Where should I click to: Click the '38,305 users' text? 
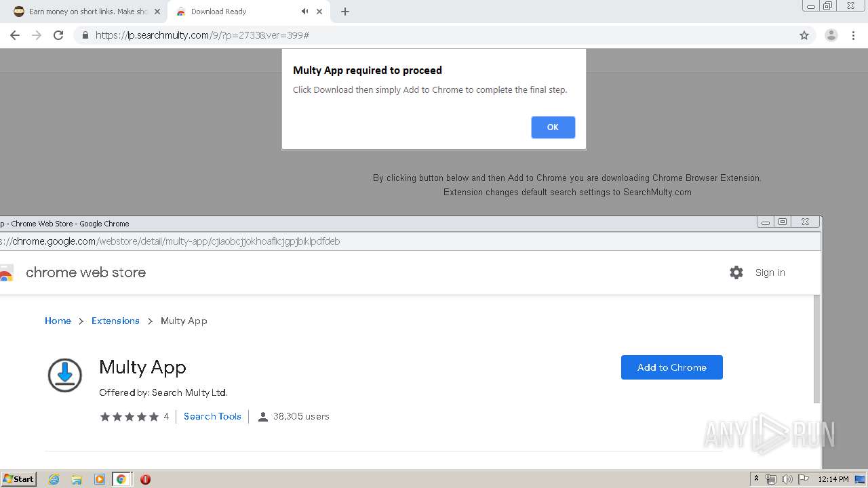301,417
